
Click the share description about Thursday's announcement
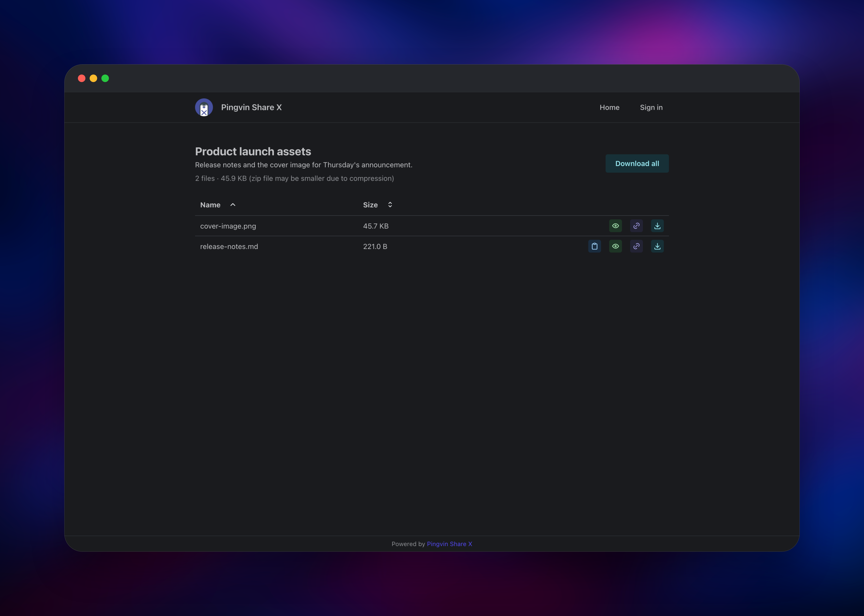pyautogui.click(x=304, y=165)
